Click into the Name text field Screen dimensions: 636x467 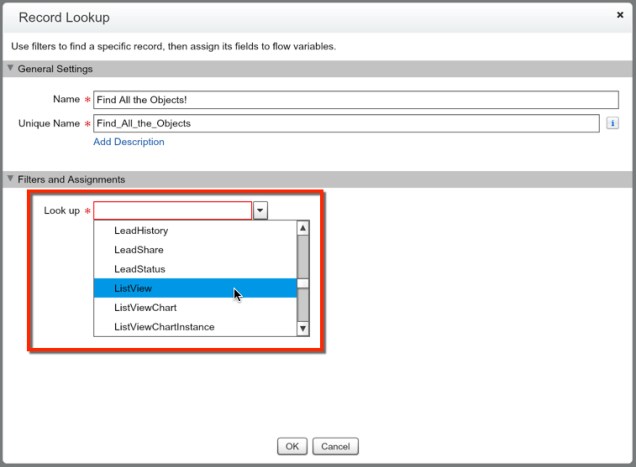tap(355, 100)
